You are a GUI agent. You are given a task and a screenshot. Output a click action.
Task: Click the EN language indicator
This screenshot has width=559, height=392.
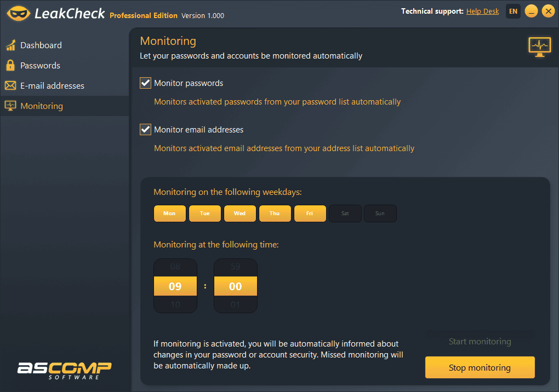pyautogui.click(x=513, y=11)
